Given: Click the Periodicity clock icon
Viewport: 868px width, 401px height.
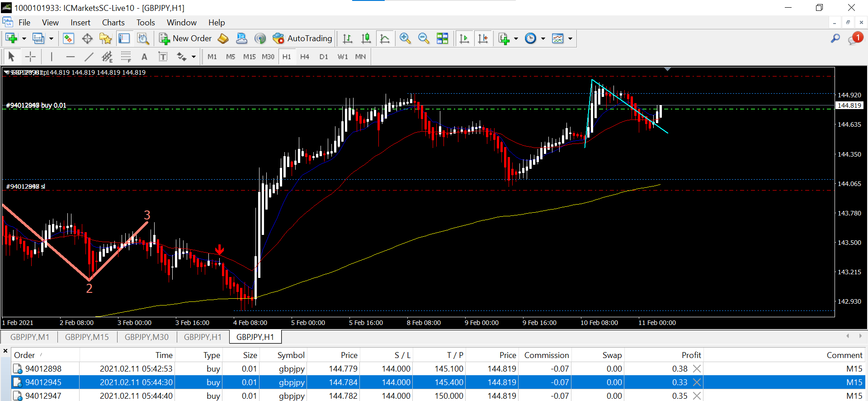Looking at the screenshot, I should click(530, 38).
